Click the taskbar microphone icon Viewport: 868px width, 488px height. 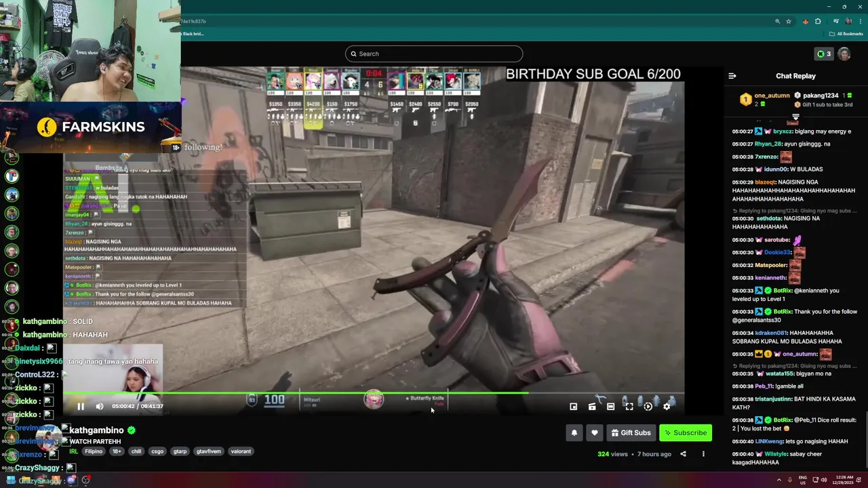click(x=789, y=480)
